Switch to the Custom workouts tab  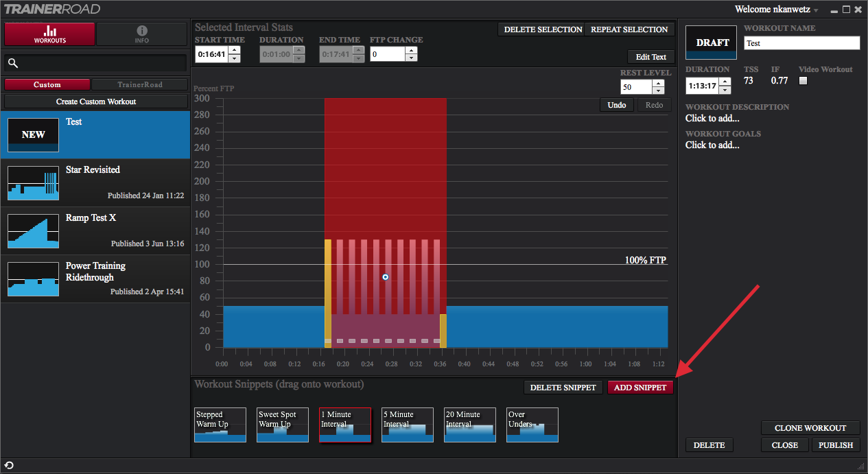[x=47, y=84]
